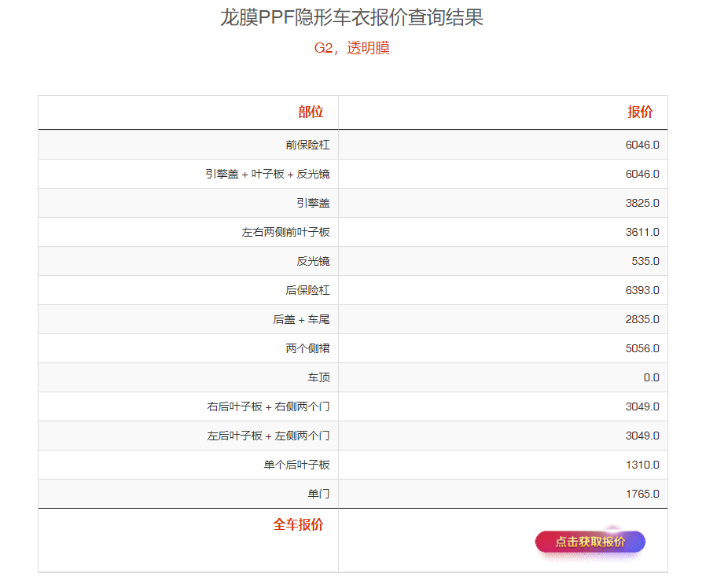Click the 6393.0 price for 后保险杠

point(642,290)
